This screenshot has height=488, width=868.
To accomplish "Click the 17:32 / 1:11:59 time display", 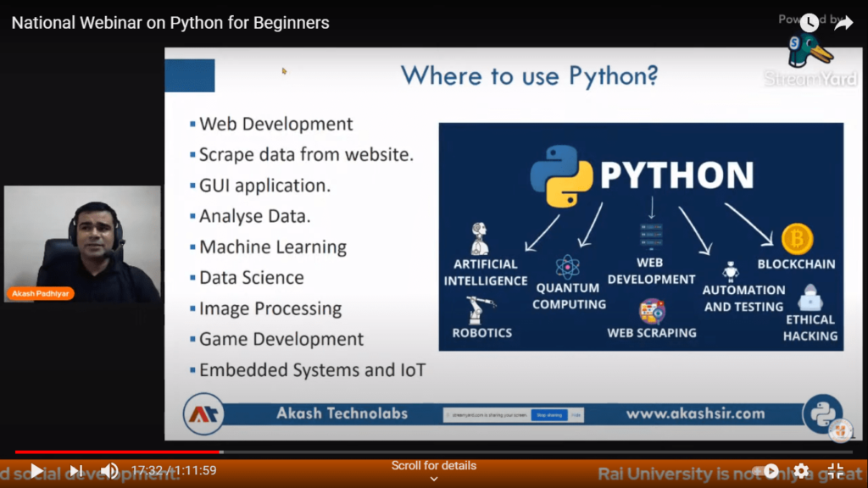I will pos(174,471).
